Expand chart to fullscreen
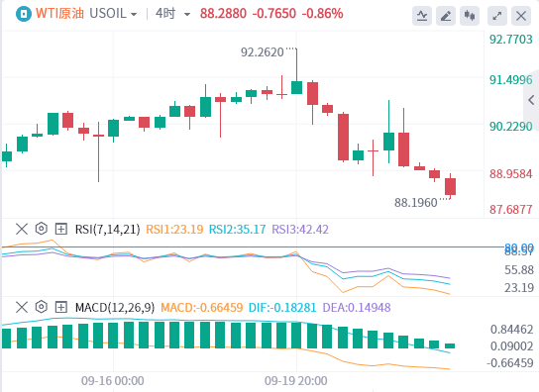 click(497, 16)
